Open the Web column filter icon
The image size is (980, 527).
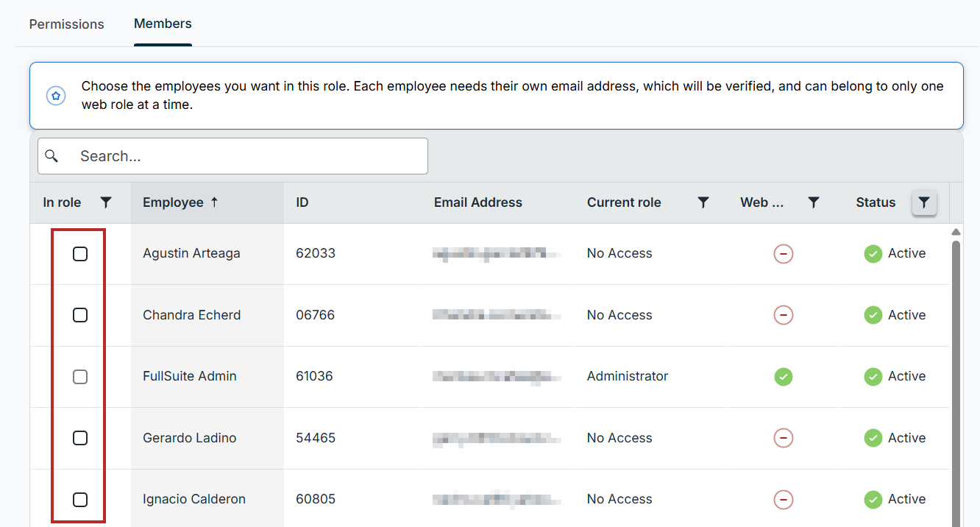[814, 202]
